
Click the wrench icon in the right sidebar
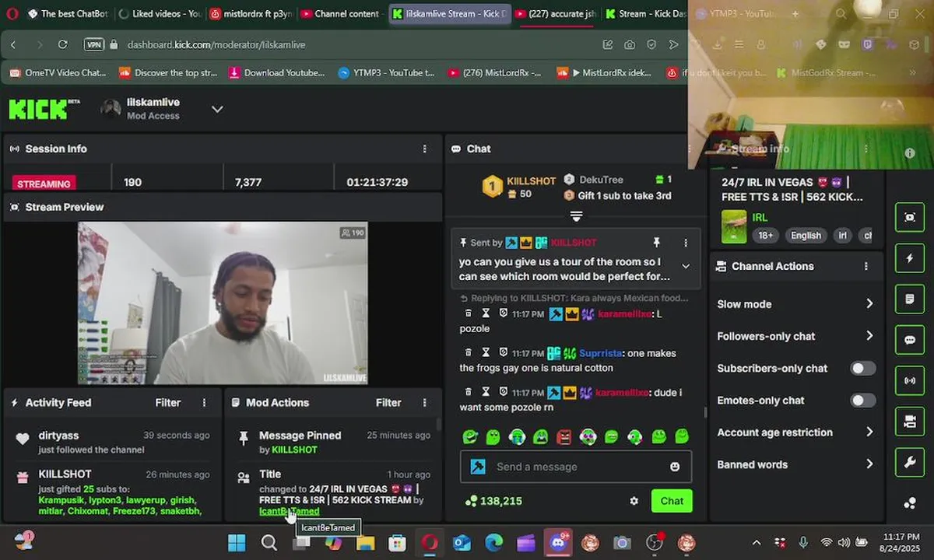(910, 463)
